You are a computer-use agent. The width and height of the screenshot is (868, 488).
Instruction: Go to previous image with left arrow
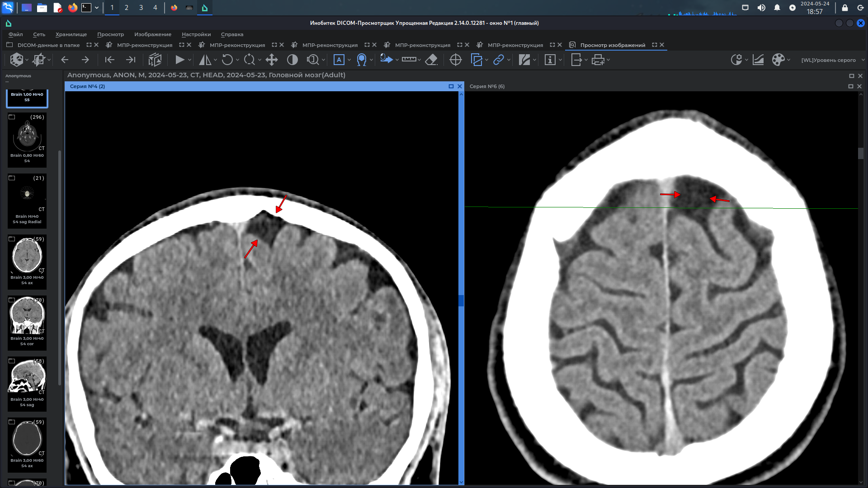(x=65, y=60)
